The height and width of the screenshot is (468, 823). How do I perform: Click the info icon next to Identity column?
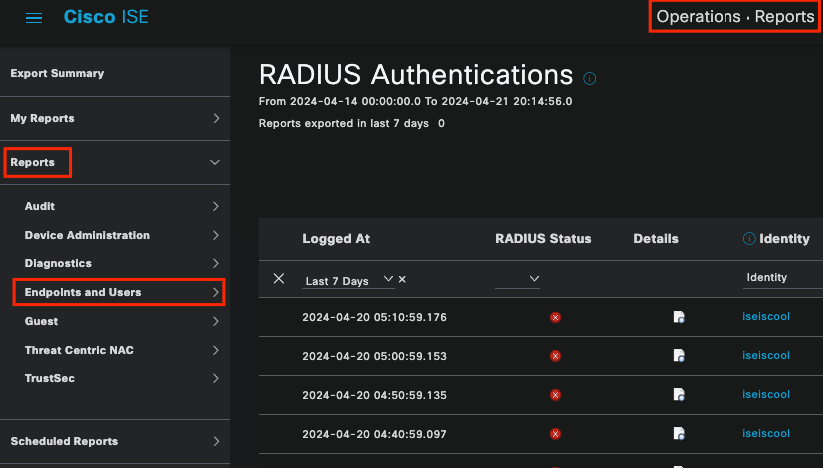click(x=749, y=239)
